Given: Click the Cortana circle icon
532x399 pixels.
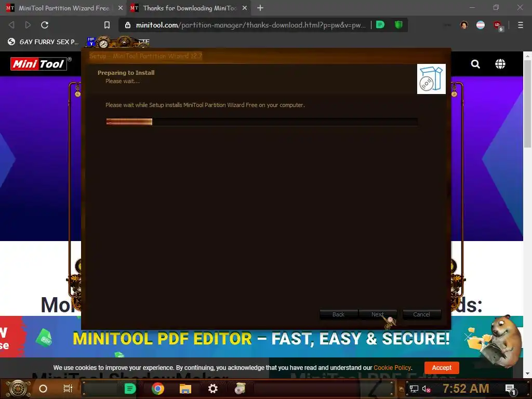Looking at the screenshot, I should tap(43, 389).
